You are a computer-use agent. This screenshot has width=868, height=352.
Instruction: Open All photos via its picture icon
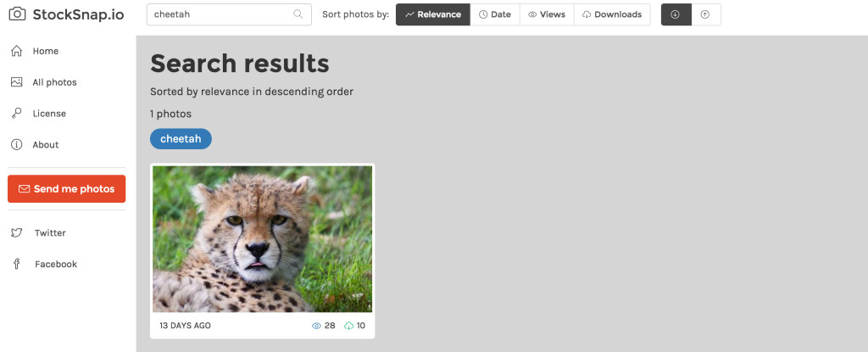[17, 82]
